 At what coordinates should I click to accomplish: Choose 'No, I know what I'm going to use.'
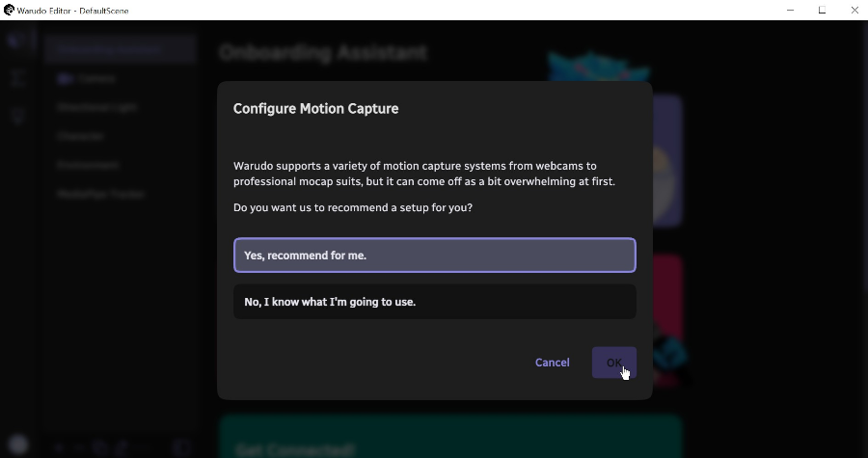tap(435, 302)
